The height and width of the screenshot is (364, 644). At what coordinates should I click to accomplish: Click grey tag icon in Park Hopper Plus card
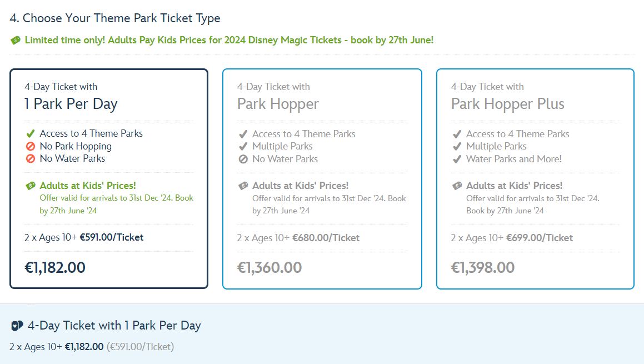(x=457, y=186)
